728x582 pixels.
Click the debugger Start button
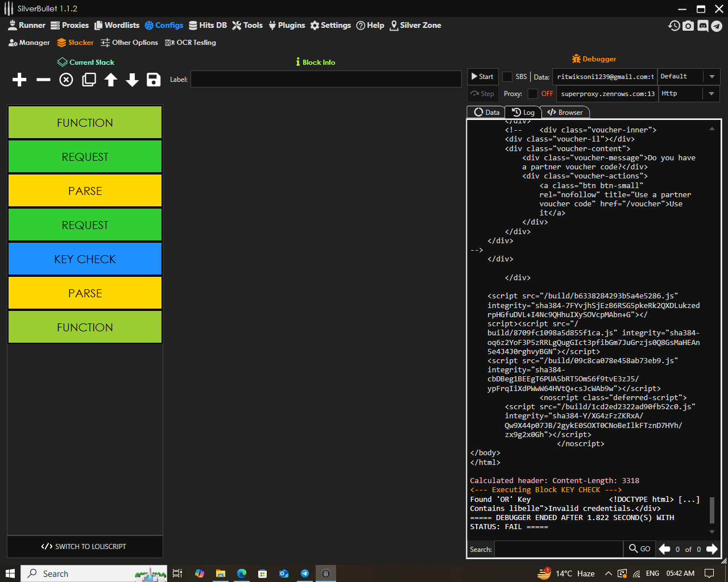(483, 77)
